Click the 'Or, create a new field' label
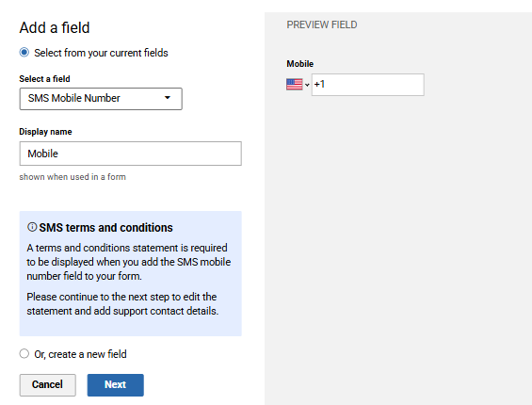This screenshot has height=405, width=532. 80,354
